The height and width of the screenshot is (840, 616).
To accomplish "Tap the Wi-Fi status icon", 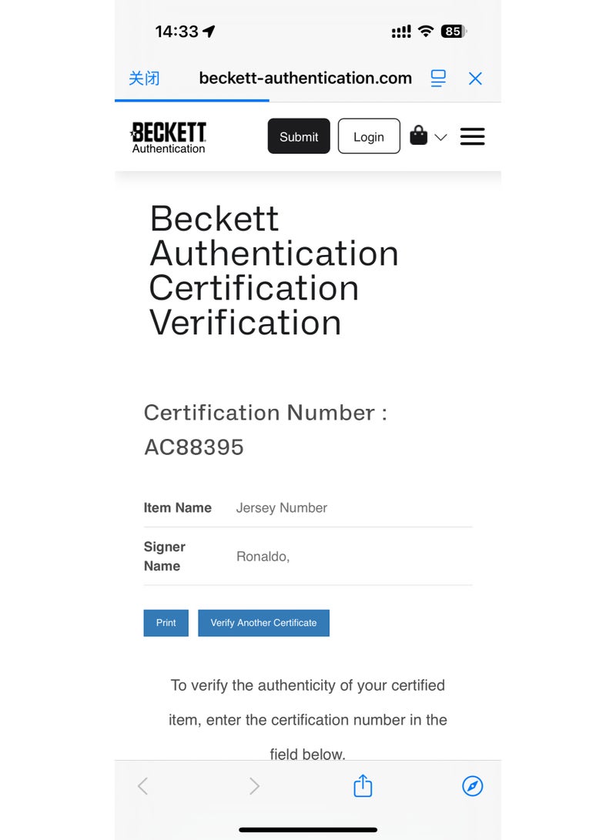I will click(x=426, y=32).
